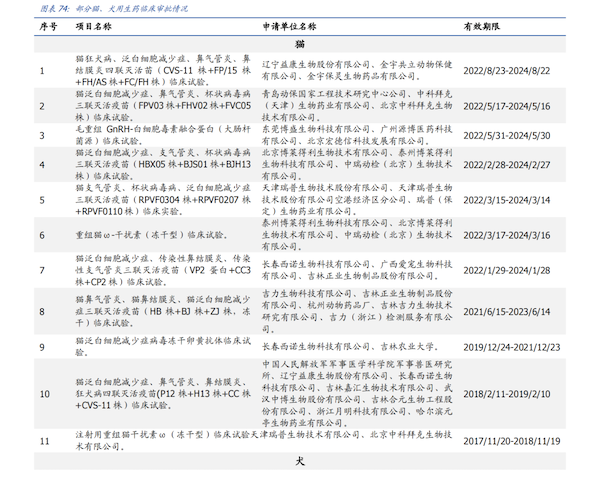Click the '猫' section header row
600x478 pixels.
pos(300,44)
